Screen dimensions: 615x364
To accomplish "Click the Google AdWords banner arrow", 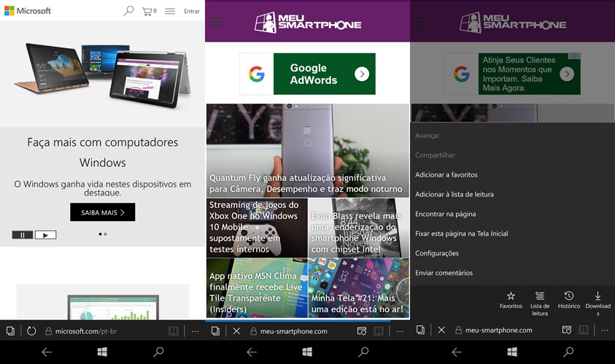I will (362, 74).
